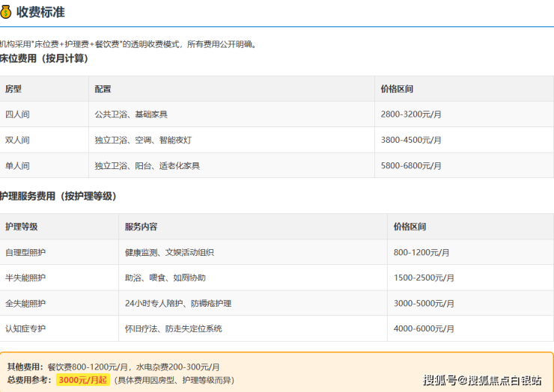Select the 2800-3200元/月 price cell
554x392 pixels.
pyautogui.click(x=411, y=114)
